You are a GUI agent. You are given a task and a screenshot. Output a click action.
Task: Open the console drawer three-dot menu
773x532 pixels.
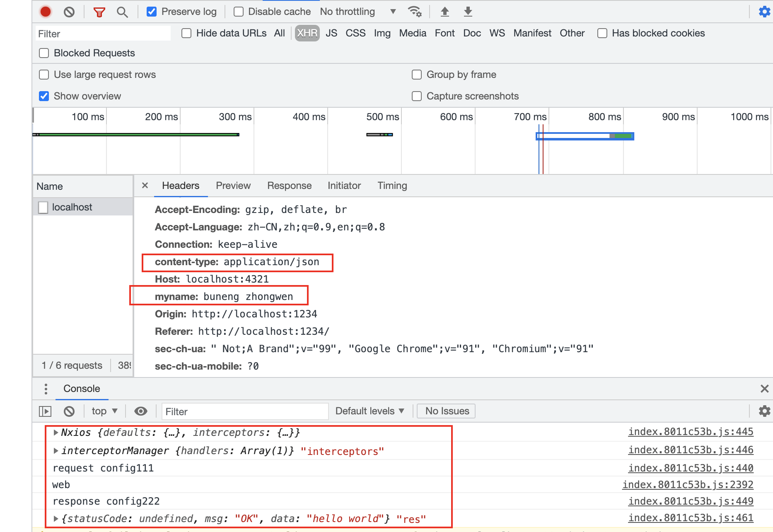pyautogui.click(x=46, y=389)
